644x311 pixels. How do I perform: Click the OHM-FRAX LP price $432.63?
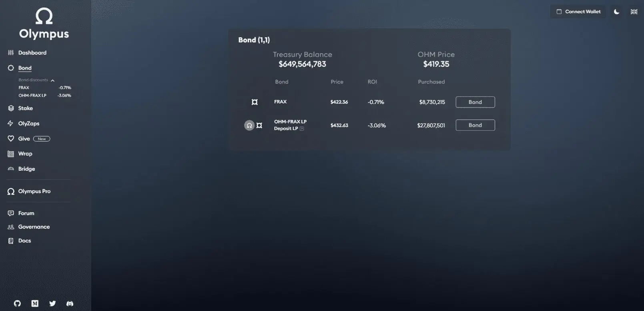pos(339,126)
